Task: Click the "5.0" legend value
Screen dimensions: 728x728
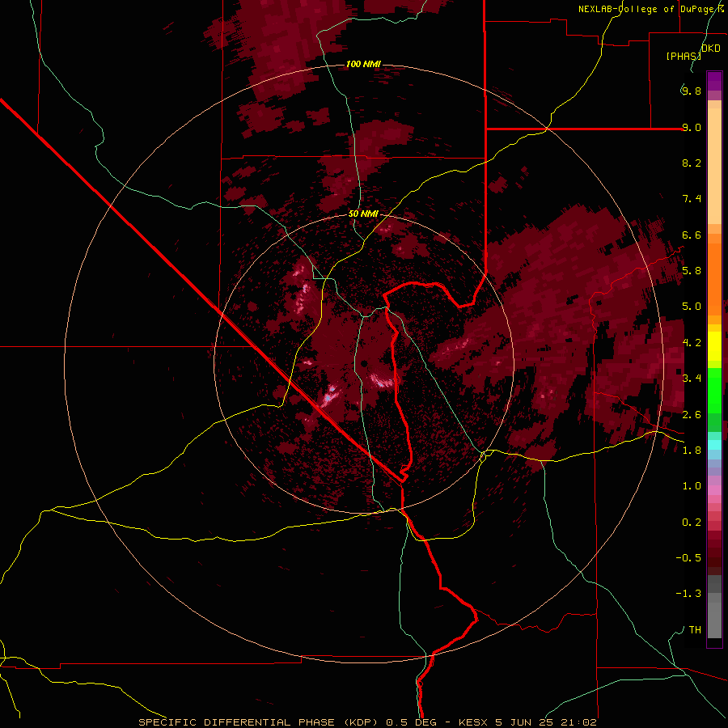Action: click(692, 307)
